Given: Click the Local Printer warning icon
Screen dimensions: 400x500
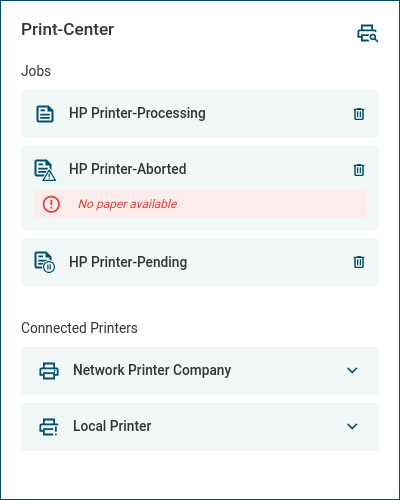Looking at the screenshot, I should pyautogui.click(x=49, y=427).
